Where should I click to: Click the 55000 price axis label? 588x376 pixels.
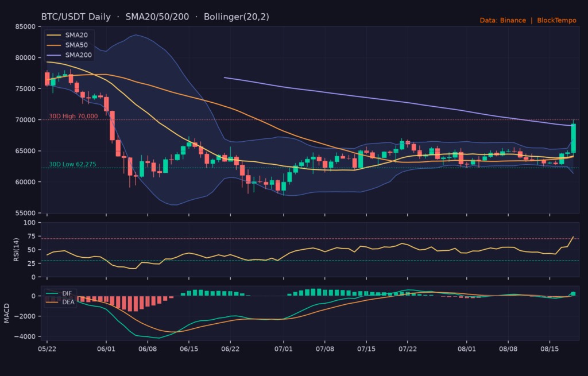[25, 213]
